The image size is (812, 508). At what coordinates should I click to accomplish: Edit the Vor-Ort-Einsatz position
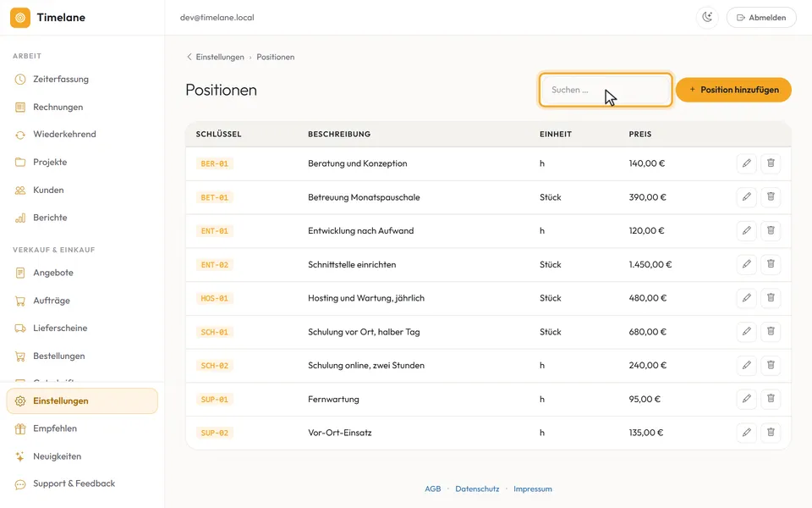coord(746,433)
